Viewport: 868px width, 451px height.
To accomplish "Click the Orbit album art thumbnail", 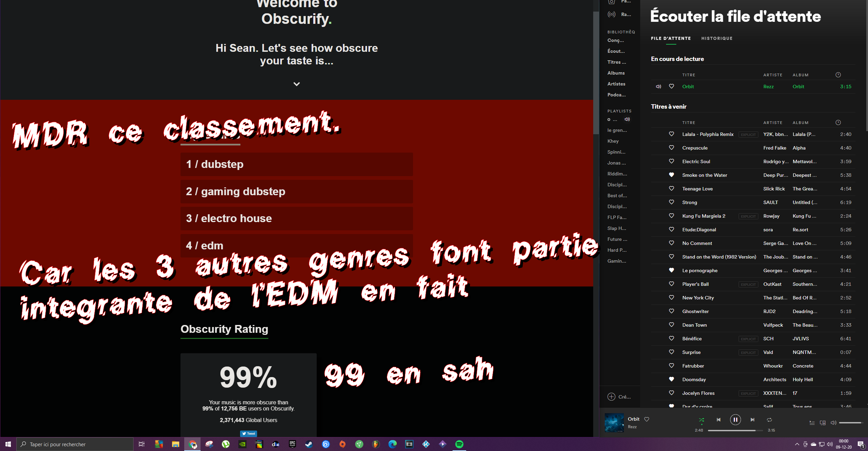I will click(x=614, y=423).
